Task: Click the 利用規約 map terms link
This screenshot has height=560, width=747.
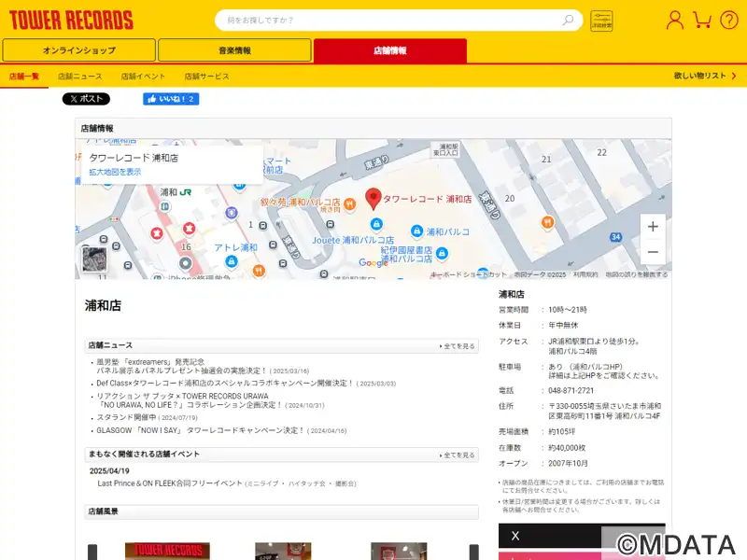Action: point(585,274)
